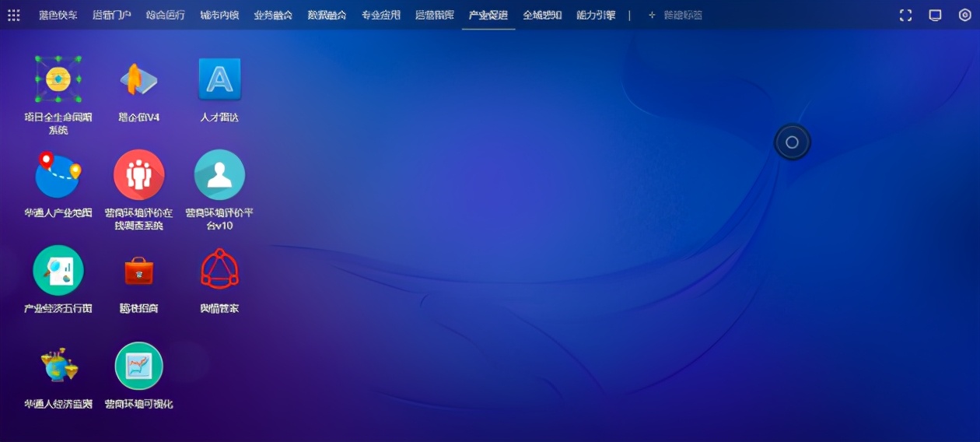Open the tab between 运营门户 and 城市内核
Image resolution: width=980 pixels, height=442 pixels.
(x=166, y=15)
